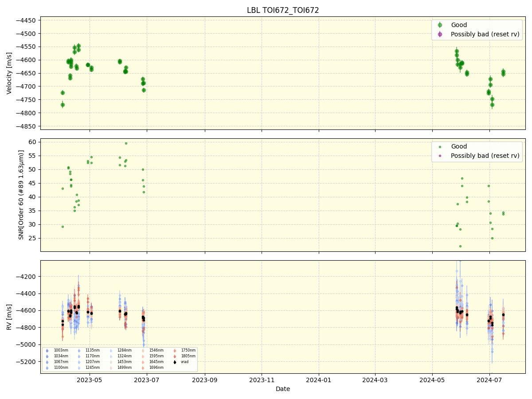Image resolution: width=532 pixels, height=399 pixels.
Task: Click the 1750nm legend marker
Action: 175,351
